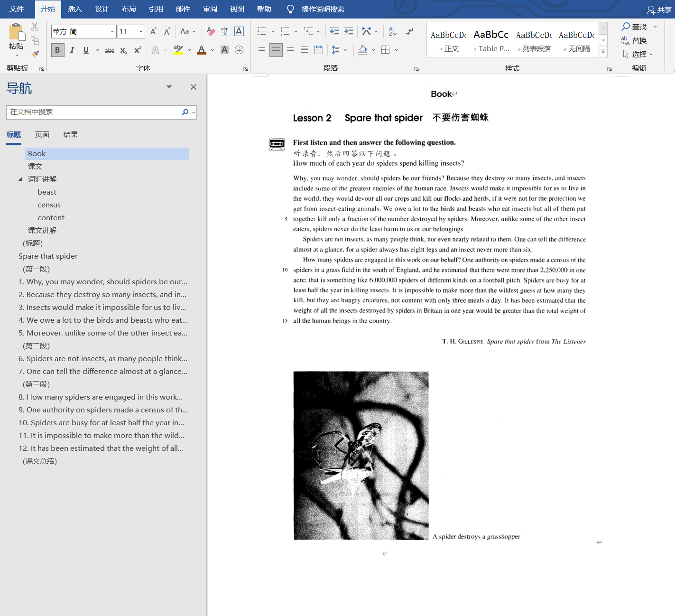
Task: Switch to the 设计 ribbon tab
Action: [102, 9]
